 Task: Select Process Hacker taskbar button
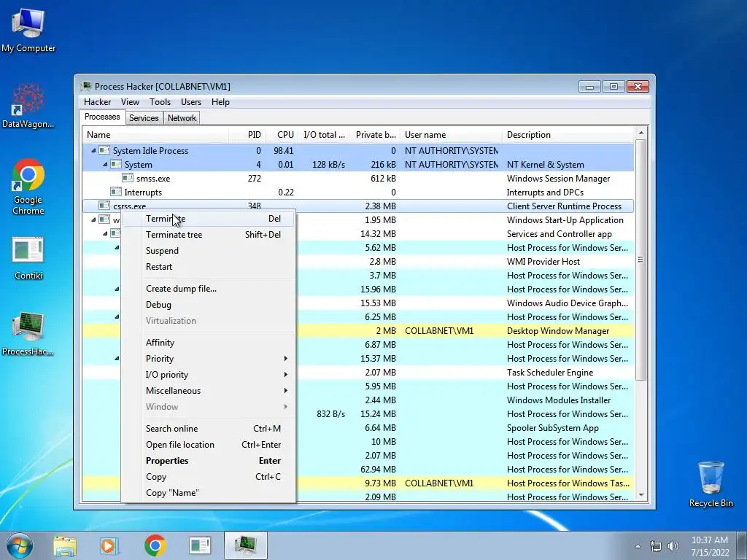(245, 545)
